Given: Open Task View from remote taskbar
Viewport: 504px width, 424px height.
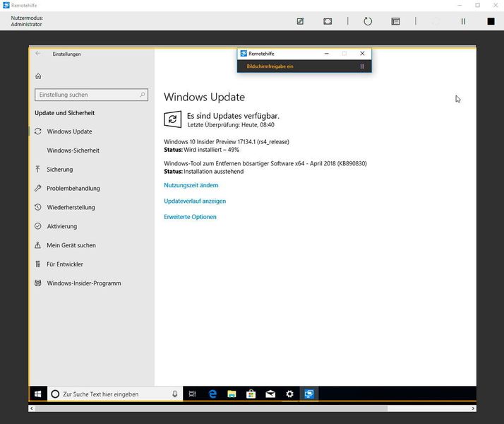Looking at the screenshot, I should pyautogui.click(x=192, y=394).
